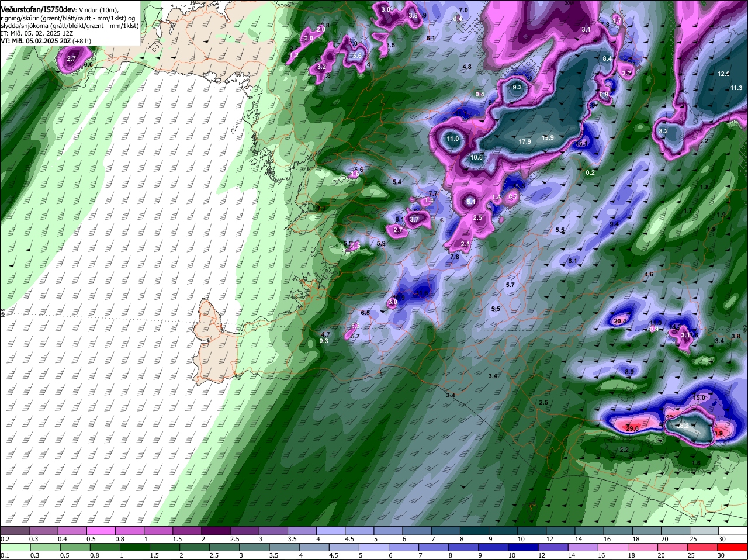The image size is (748, 560).
Task: Click the 19.9 precipitation value on map
Action: click(548, 137)
